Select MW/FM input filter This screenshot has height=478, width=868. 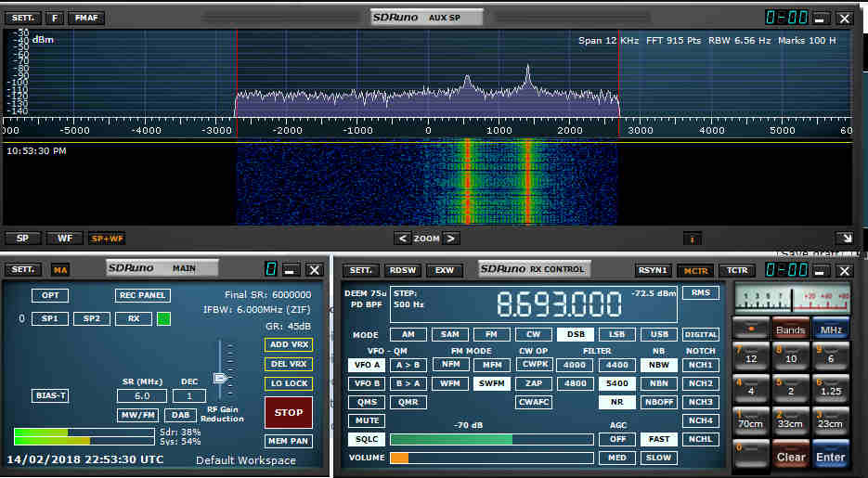137,415
